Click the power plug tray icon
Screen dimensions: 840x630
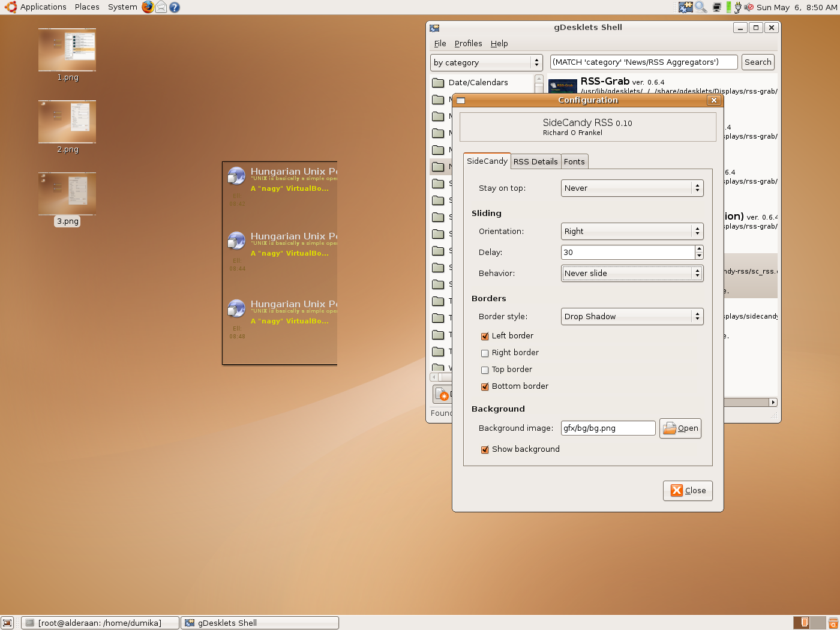(x=737, y=7)
